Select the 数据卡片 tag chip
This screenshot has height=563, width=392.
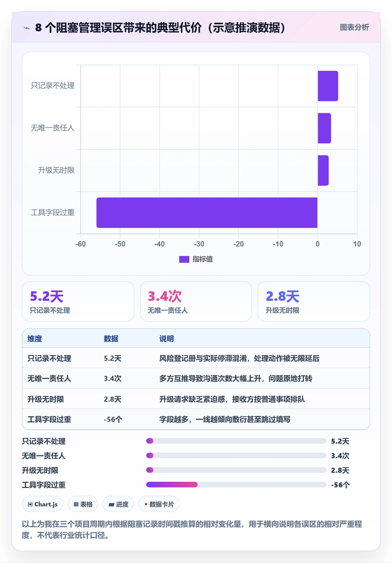[159, 504]
